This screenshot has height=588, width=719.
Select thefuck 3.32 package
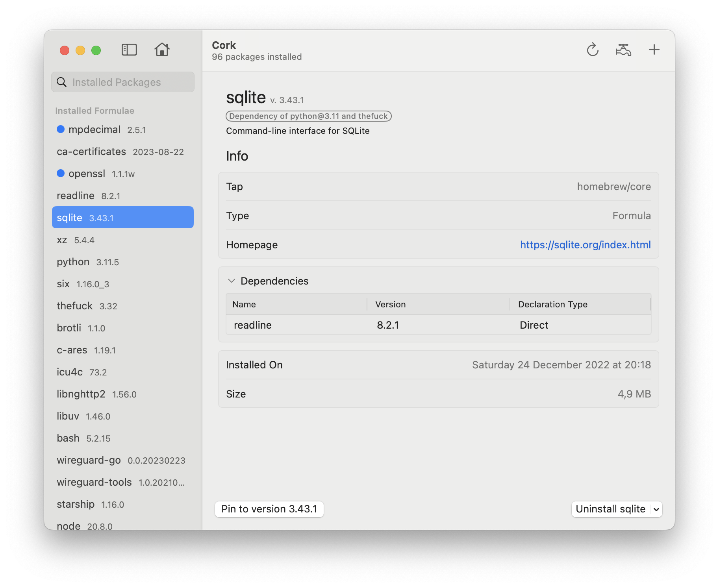click(123, 306)
